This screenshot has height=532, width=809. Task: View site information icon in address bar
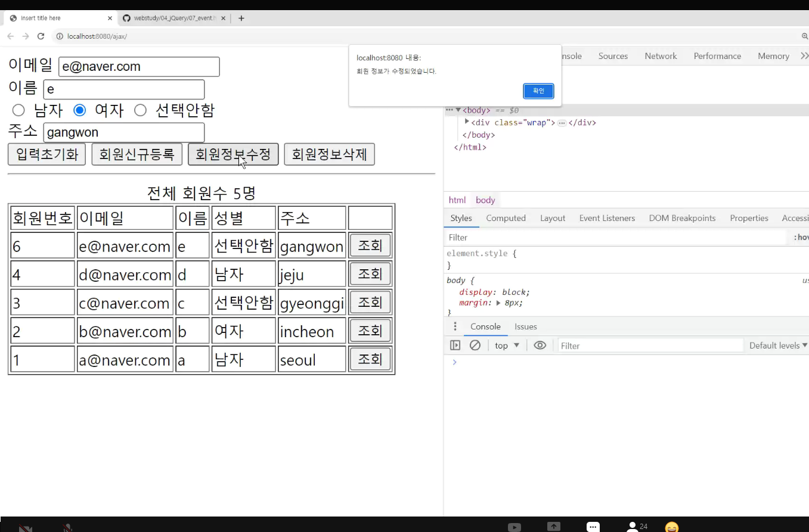point(60,36)
